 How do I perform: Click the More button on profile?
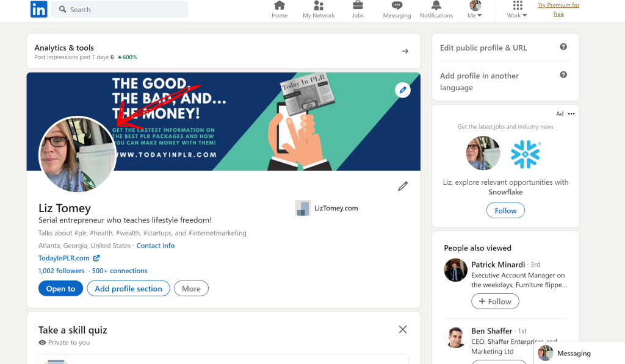tap(191, 288)
